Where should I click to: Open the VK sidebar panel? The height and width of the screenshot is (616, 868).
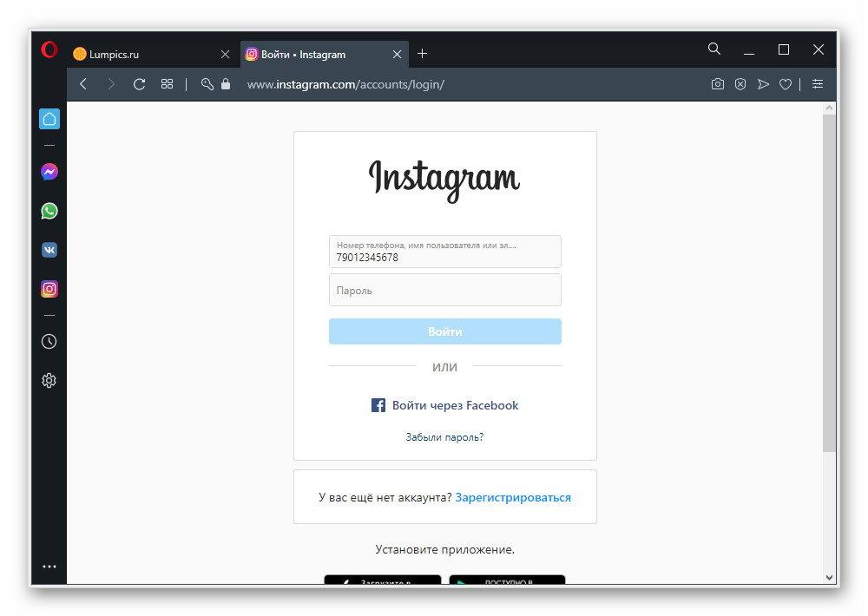(49, 250)
